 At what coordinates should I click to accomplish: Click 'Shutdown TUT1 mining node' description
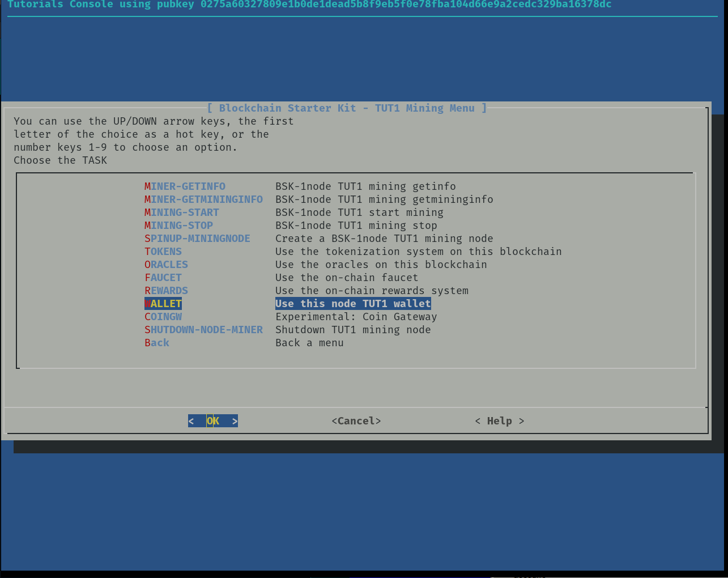353,330
